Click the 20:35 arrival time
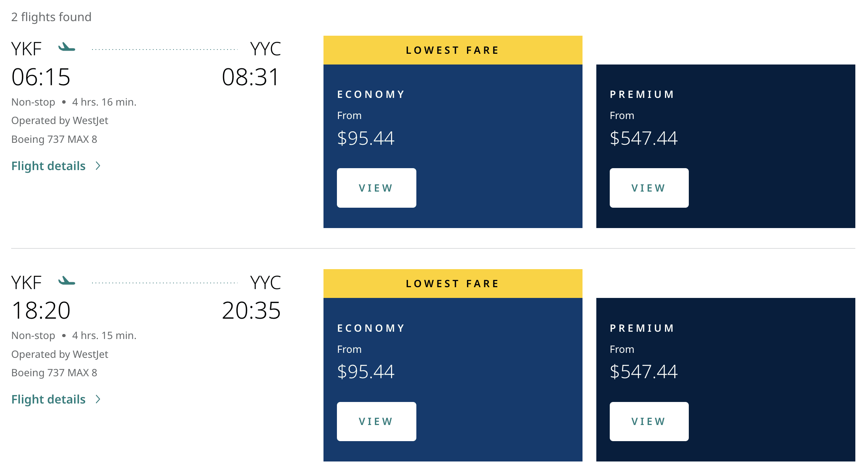868x473 pixels. 251,310
